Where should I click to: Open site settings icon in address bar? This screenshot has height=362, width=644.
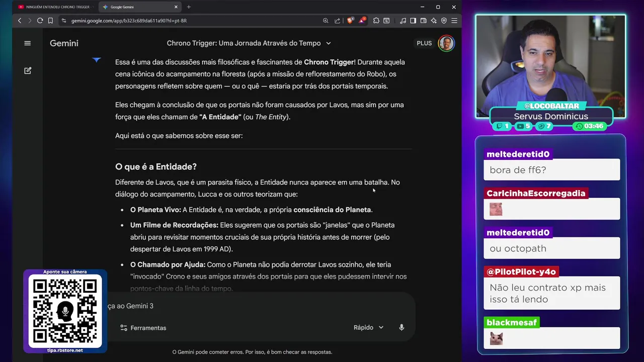click(63, 21)
